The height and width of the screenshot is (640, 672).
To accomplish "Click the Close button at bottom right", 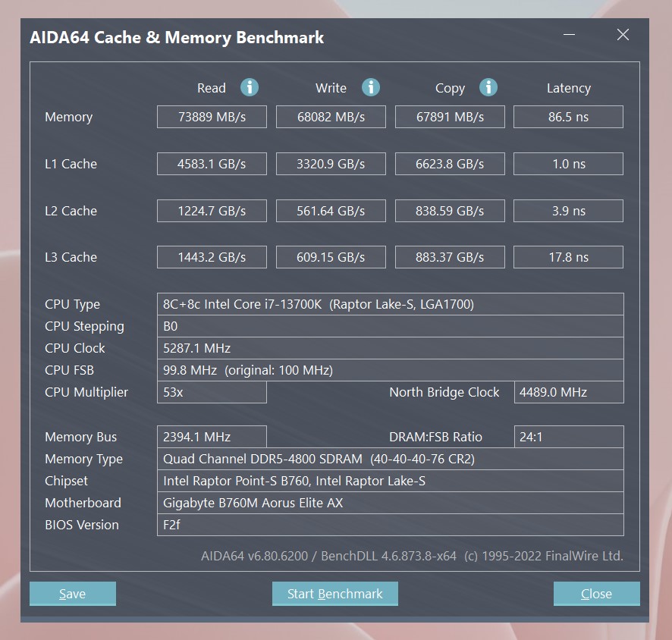I will pos(596,594).
